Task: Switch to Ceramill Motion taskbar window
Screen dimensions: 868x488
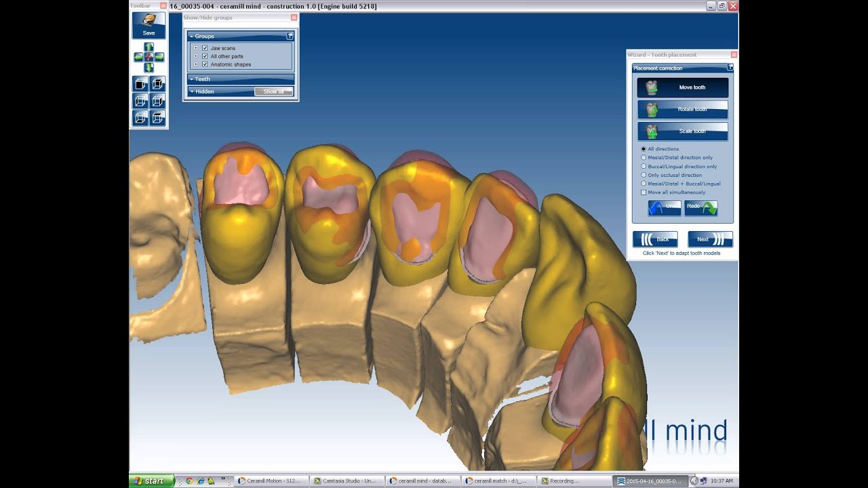Action: [x=270, y=481]
